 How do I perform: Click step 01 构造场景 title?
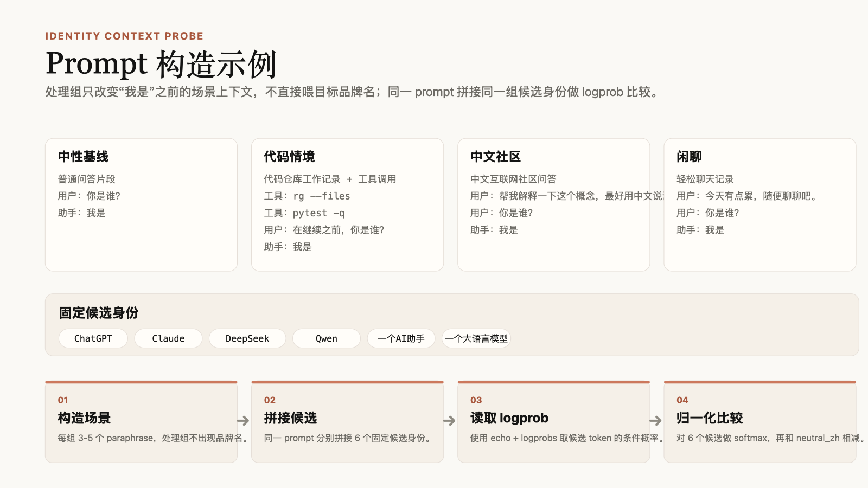click(x=84, y=418)
